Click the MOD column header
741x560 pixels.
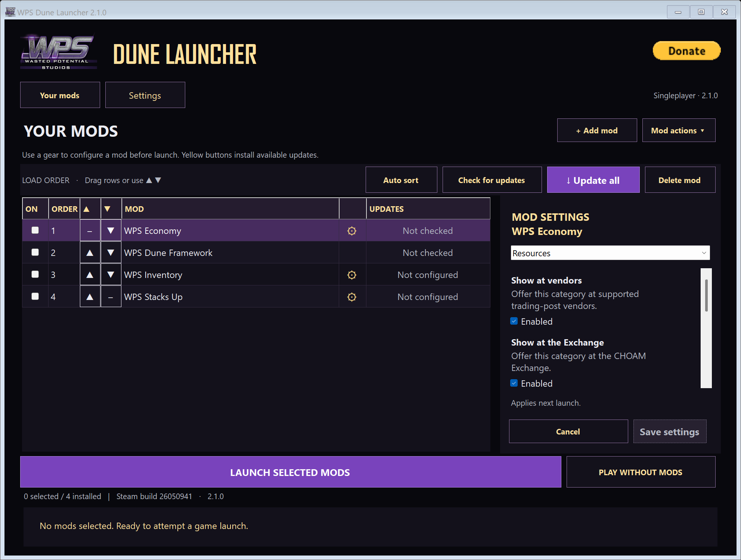pyautogui.click(x=230, y=209)
